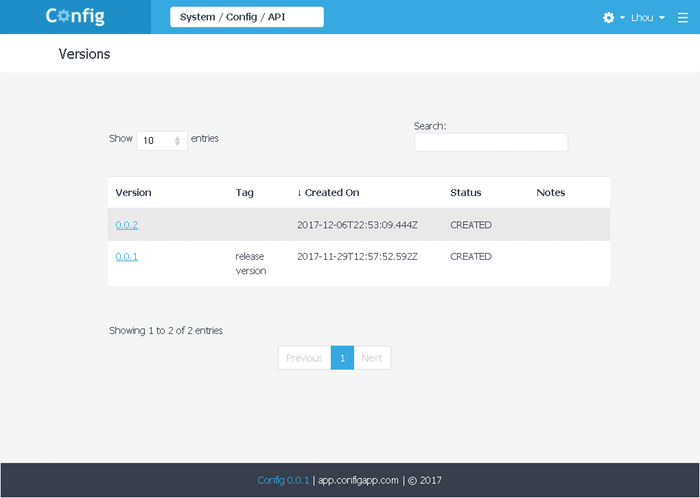Click the release version tag cell

[250, 264]
